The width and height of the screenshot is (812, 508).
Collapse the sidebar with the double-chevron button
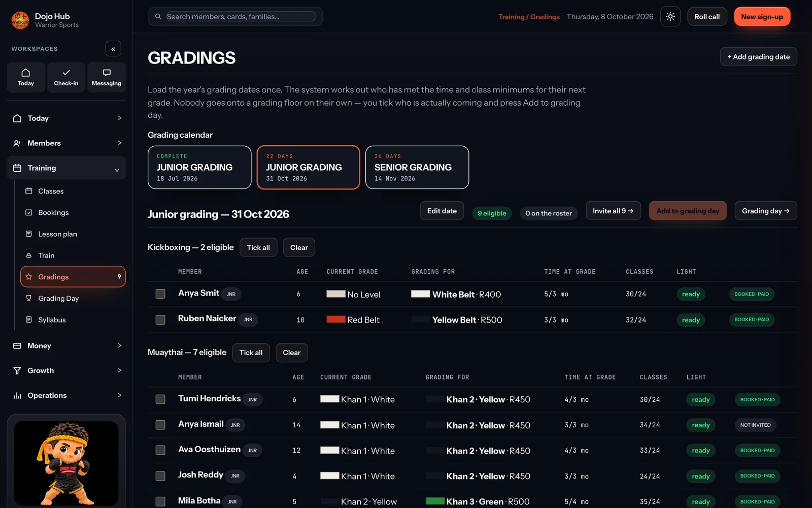pyautogui.click(x=113, y=49)
